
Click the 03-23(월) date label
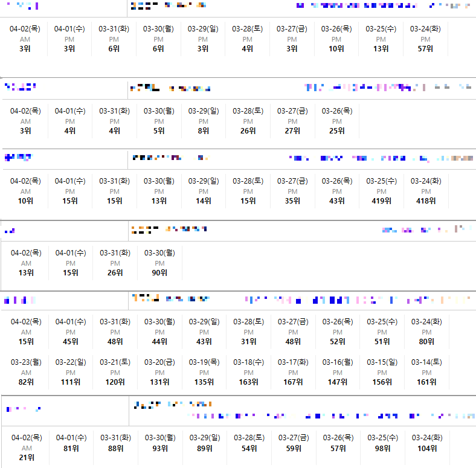pyautogui.click(x=26, y=362)
